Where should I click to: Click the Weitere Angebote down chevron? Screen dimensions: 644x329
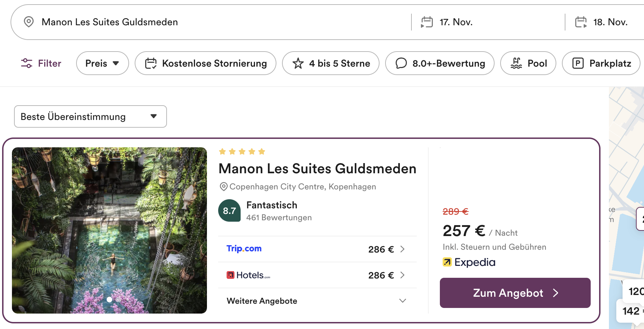click(403, 301)
